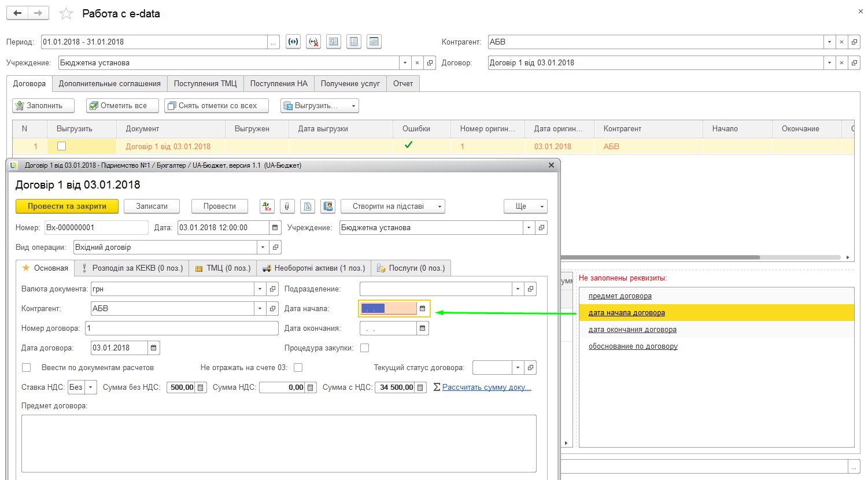Click предмет договора missing requisite link
This screenshot has width=868, height=480.
(620, 296)
